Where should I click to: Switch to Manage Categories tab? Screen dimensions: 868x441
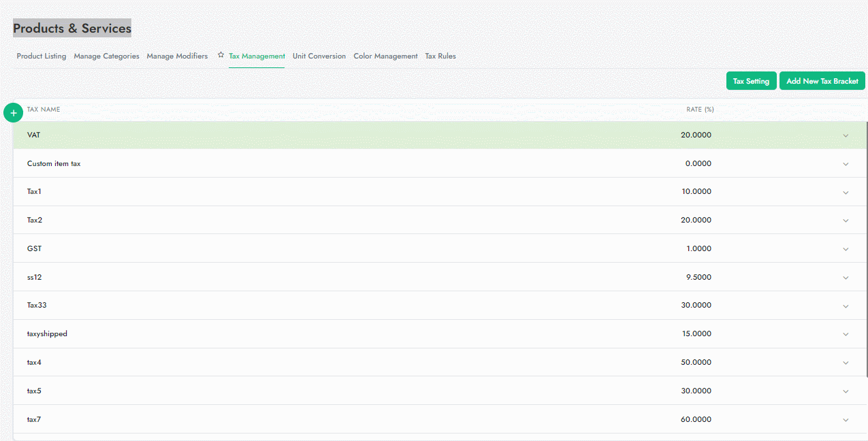point(106,56)
